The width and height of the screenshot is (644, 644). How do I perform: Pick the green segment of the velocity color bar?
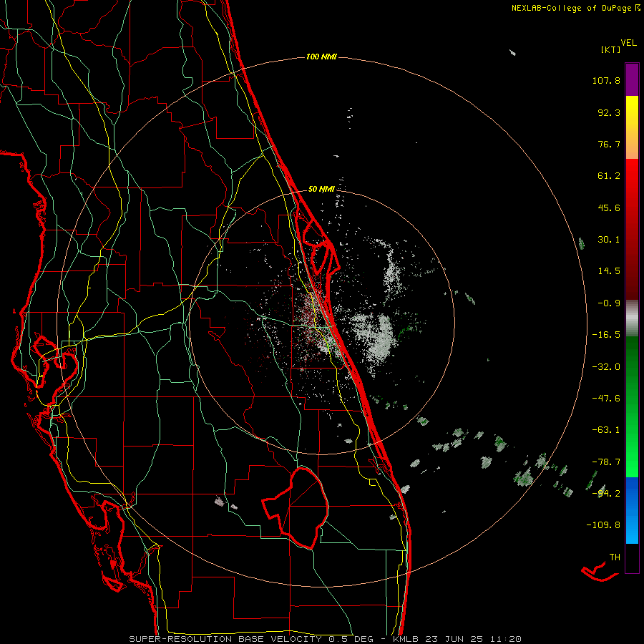pyautogui.click(x=632, y=406)
